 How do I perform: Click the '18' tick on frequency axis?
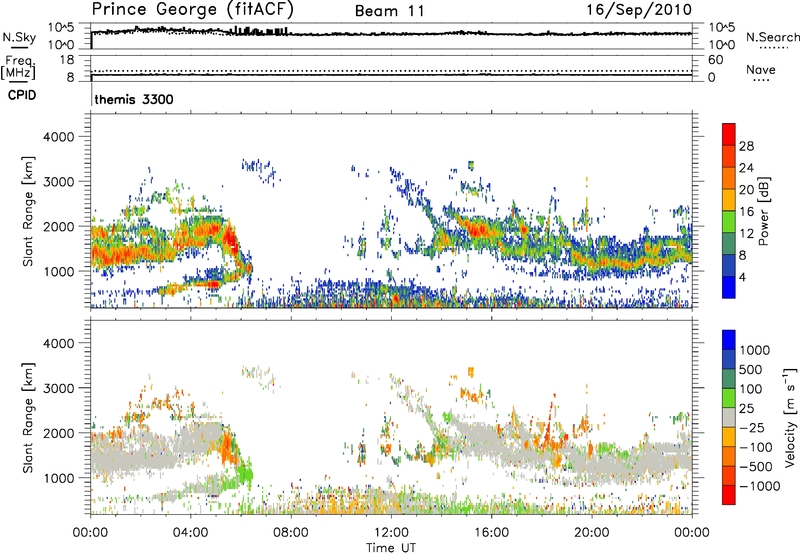tap(67, 60)
